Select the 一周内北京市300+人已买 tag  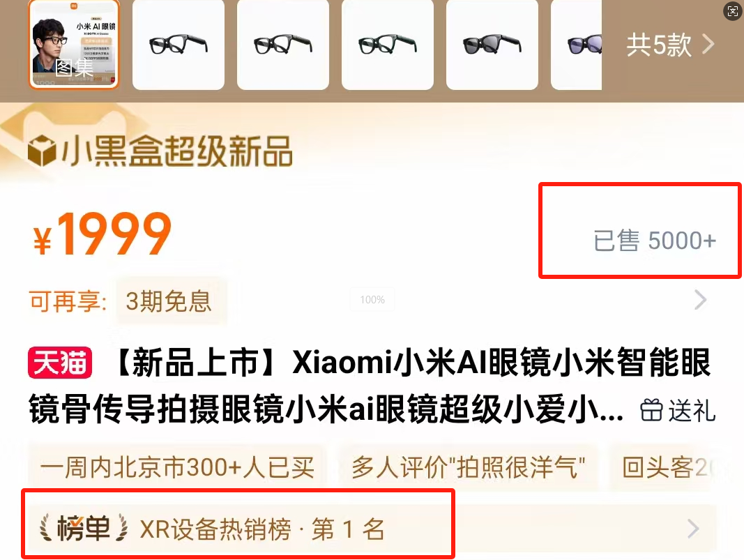click(178, 467)
